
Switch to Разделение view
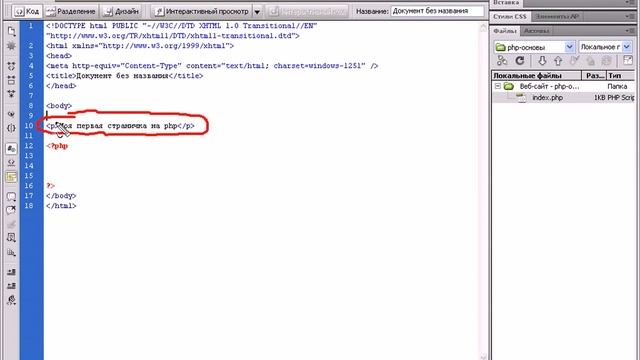(x=71, y=11)
